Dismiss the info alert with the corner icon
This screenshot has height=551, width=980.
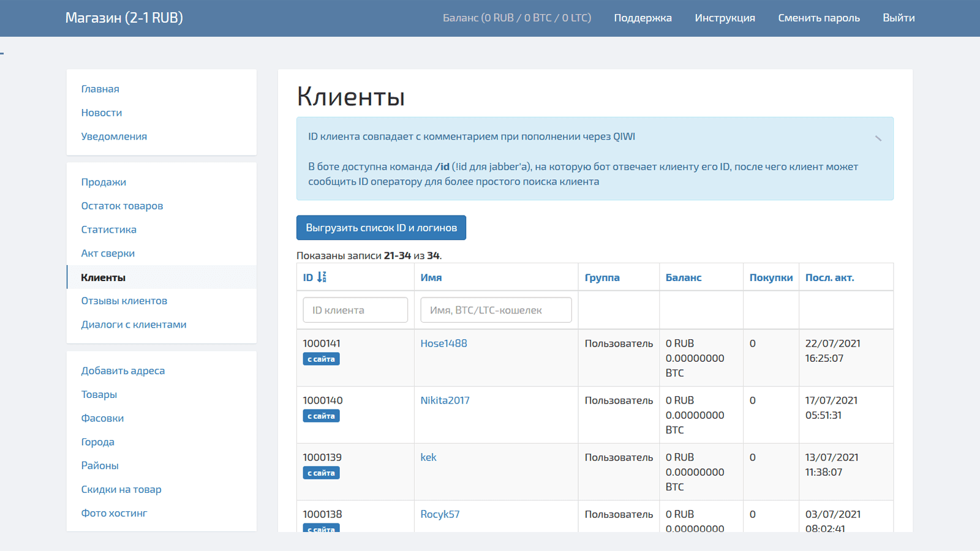(x=878, y=138)
